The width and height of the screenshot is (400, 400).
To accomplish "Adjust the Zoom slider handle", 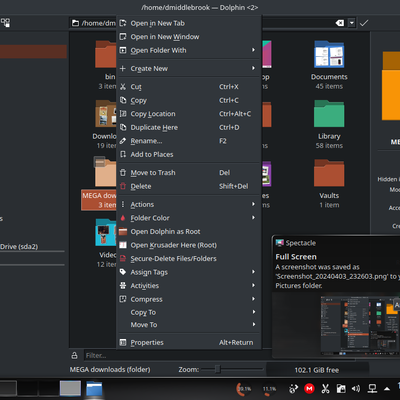I will tap(218, 369).
